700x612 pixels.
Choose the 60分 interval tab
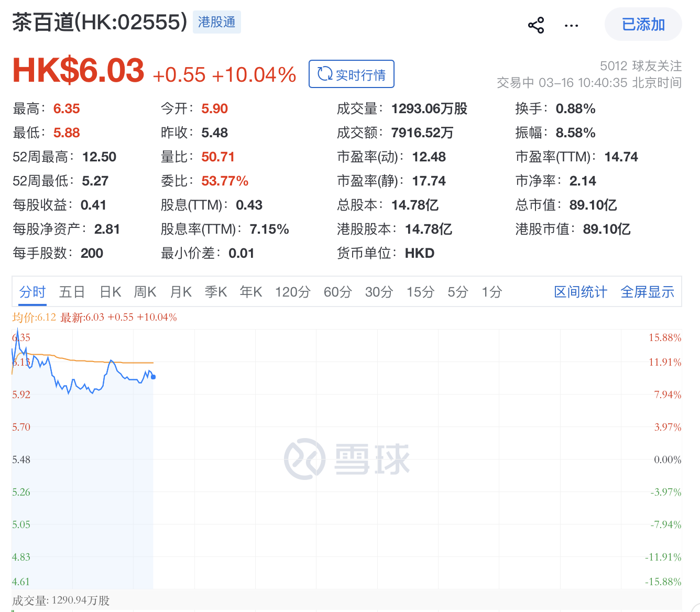click(x=337, y=292)
